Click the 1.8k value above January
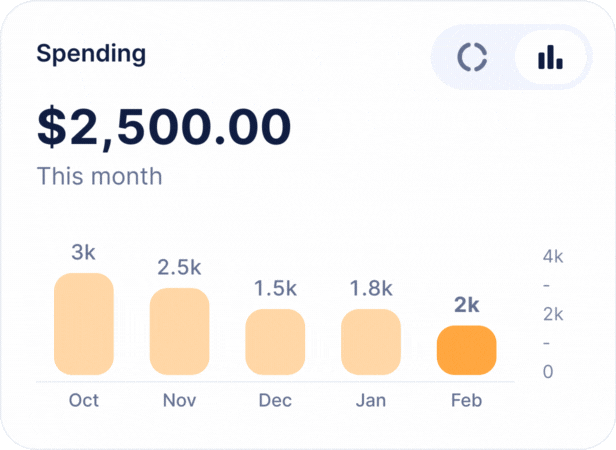Image resolution: width=616 pixels, height=450 pixels. tap(371, 289)
